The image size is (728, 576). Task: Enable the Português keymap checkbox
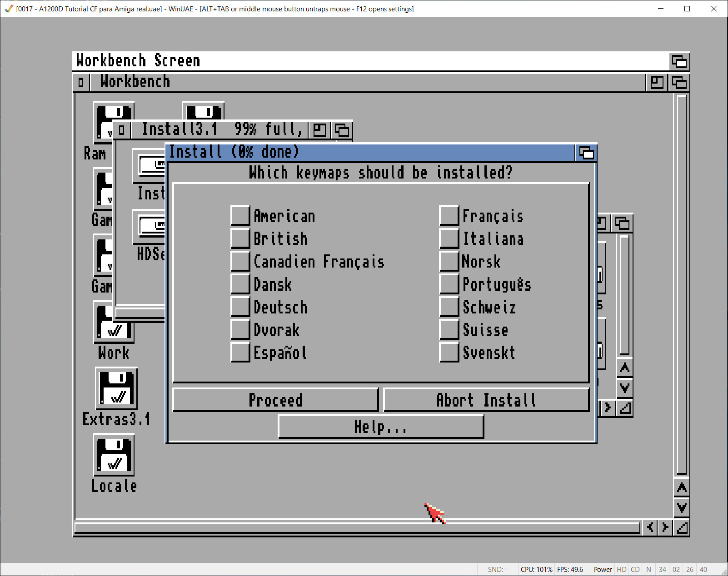(x=449, y=283)
